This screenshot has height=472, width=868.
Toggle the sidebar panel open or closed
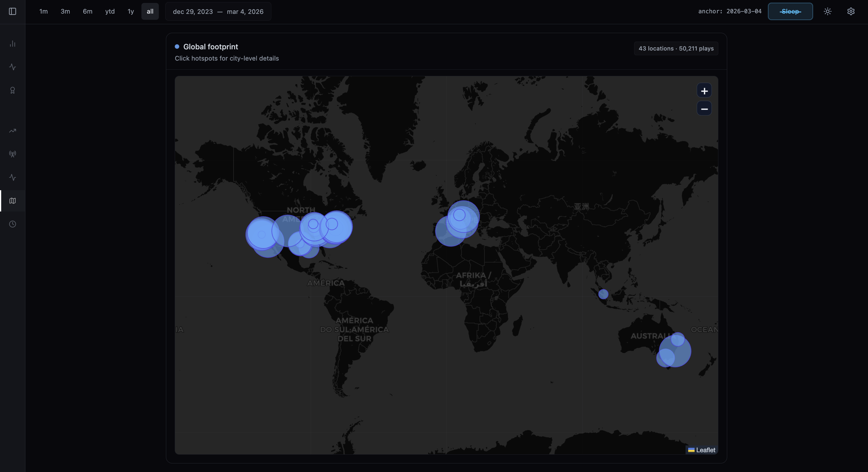tap(12, 11)
